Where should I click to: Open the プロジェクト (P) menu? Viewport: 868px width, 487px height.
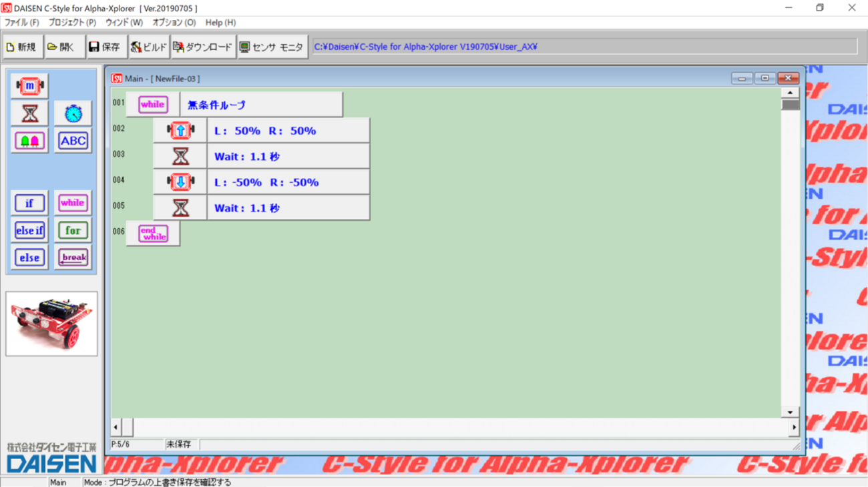[72, 23]
